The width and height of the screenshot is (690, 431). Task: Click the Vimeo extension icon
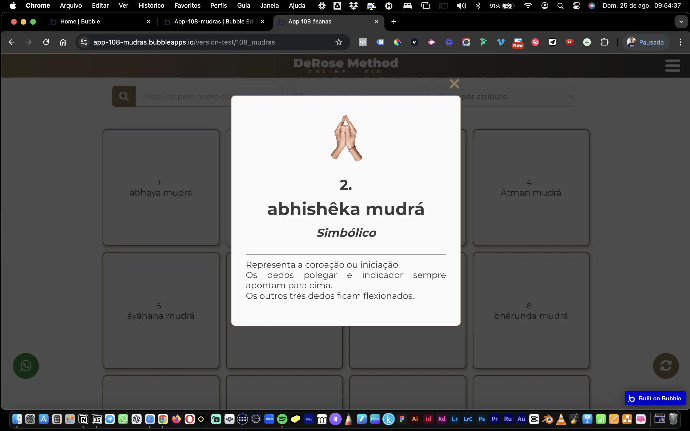(500, 42)
